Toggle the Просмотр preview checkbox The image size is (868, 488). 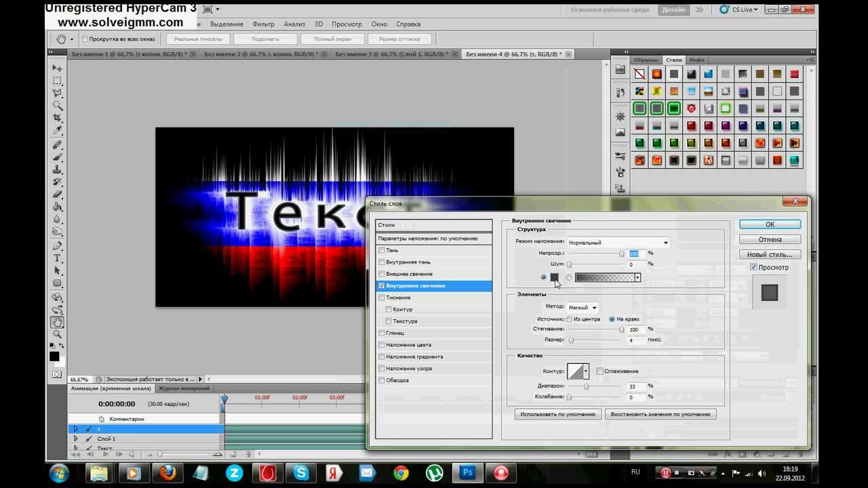tap(753, 267)
